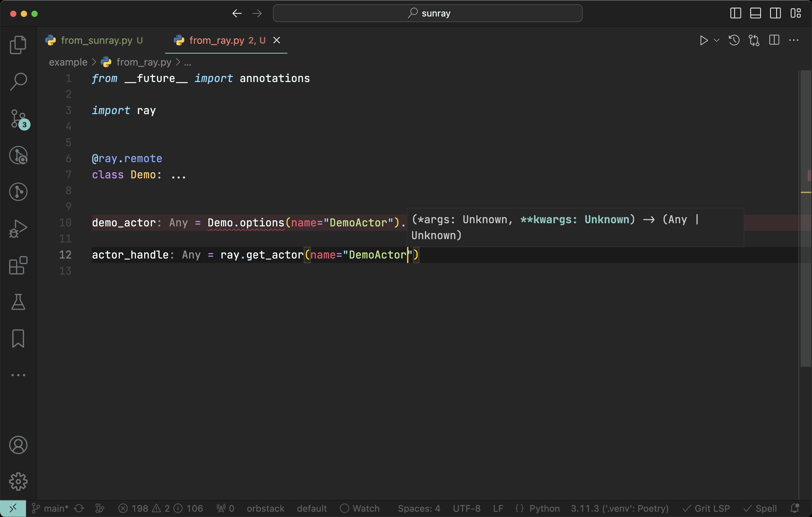The width and height of the screenshot is (812, 517).
Task: Open the editor More Actions menu
Action: (x=795, y=40)
